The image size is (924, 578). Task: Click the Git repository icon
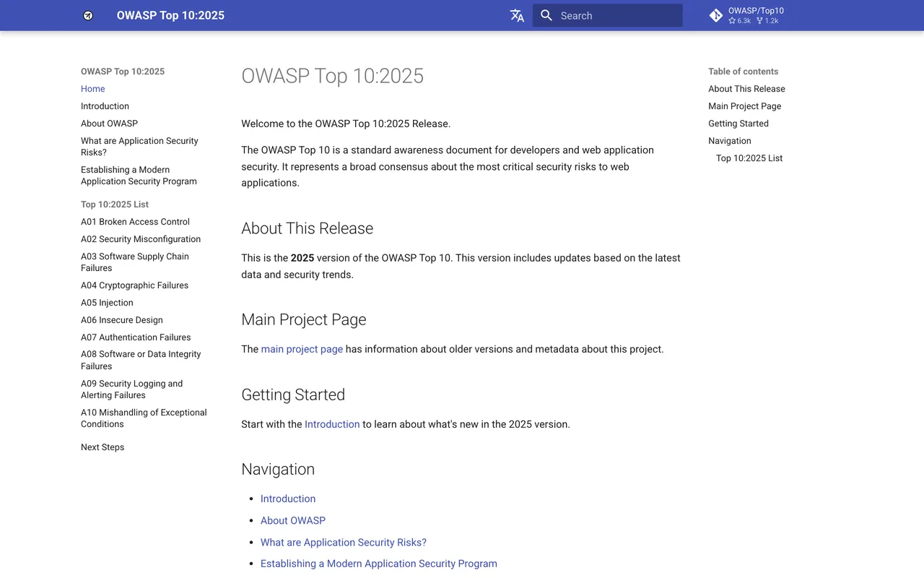[x=715, y=15]
